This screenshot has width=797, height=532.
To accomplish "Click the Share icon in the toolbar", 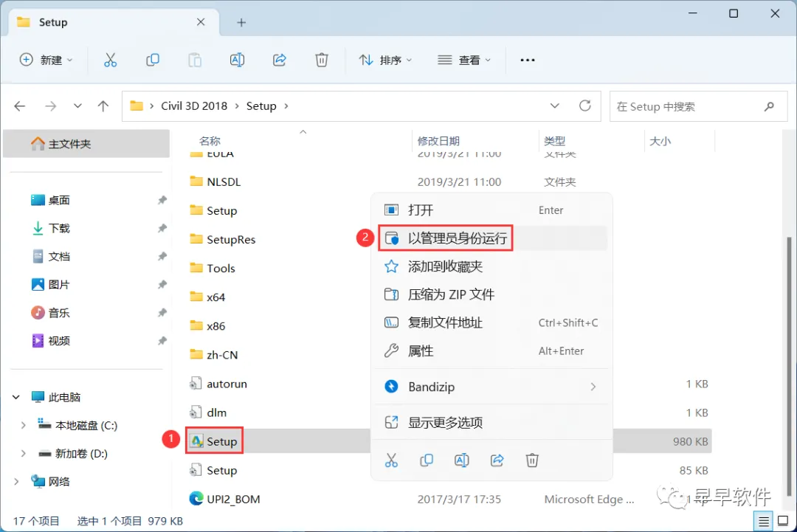I will coord(280,60).
